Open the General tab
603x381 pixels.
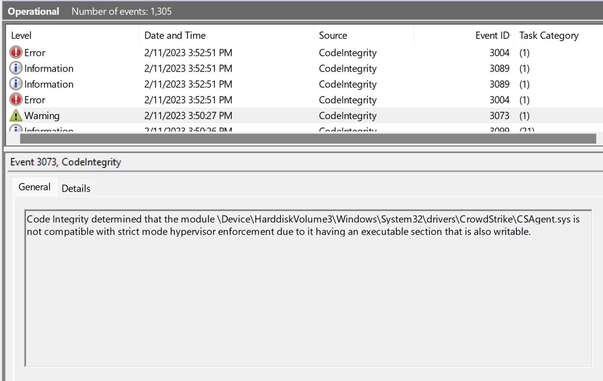point(35,187)
